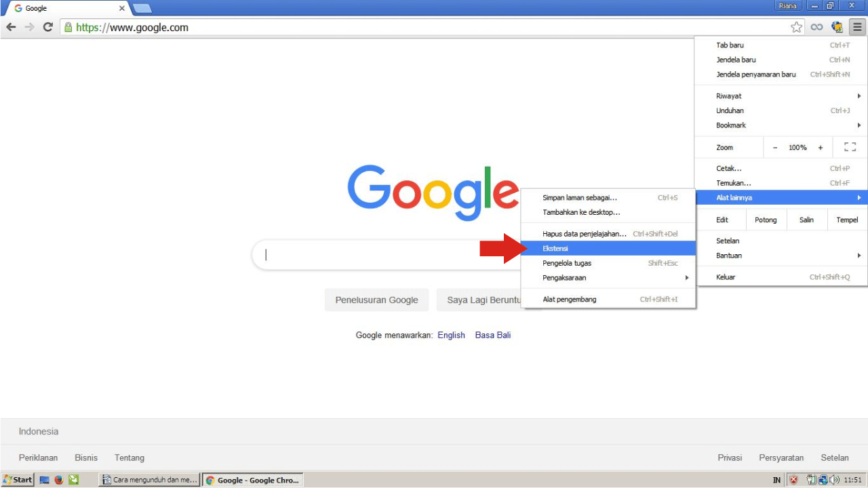
Task: Click inside the Google search box
Action: (x=387, y=255)
